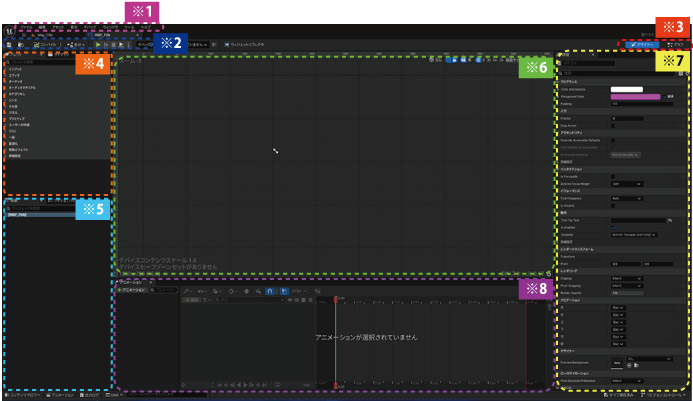693x401 pixels.
Task: Open the ウィジェットリフレクタ tool
Action: pos(251,45)
